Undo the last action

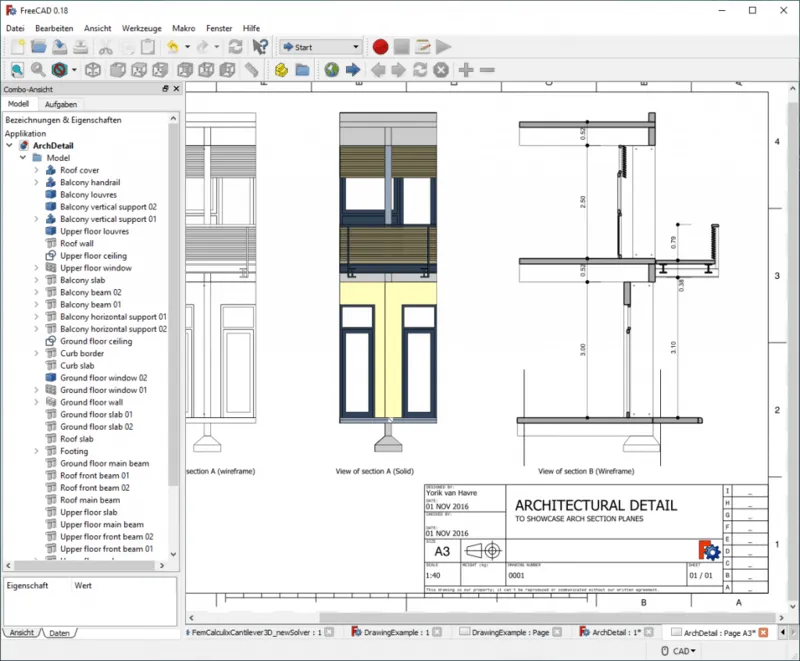170,46
